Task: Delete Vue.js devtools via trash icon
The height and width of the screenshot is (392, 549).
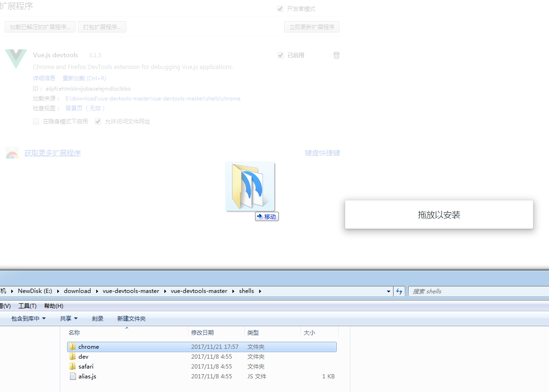Action: click(x=336, y=55)
